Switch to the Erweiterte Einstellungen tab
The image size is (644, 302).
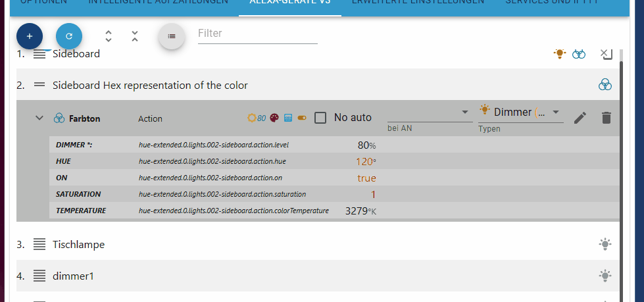(418, 3)
